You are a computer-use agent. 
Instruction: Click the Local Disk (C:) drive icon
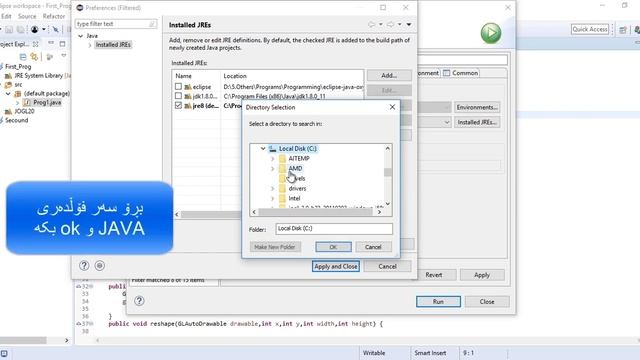tap(273, 149)
